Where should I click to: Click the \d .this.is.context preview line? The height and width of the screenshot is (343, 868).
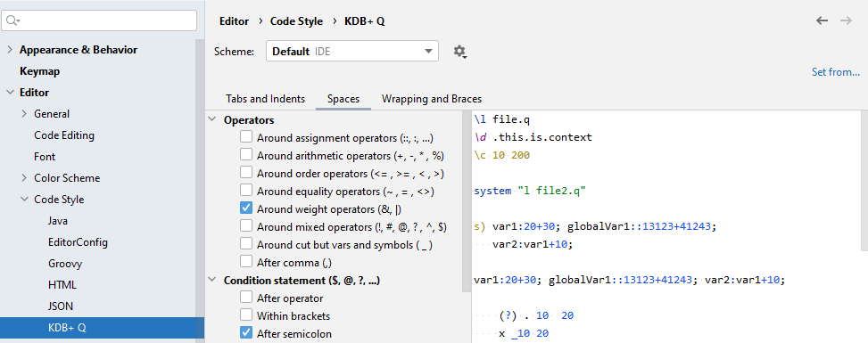coord(533,137)
